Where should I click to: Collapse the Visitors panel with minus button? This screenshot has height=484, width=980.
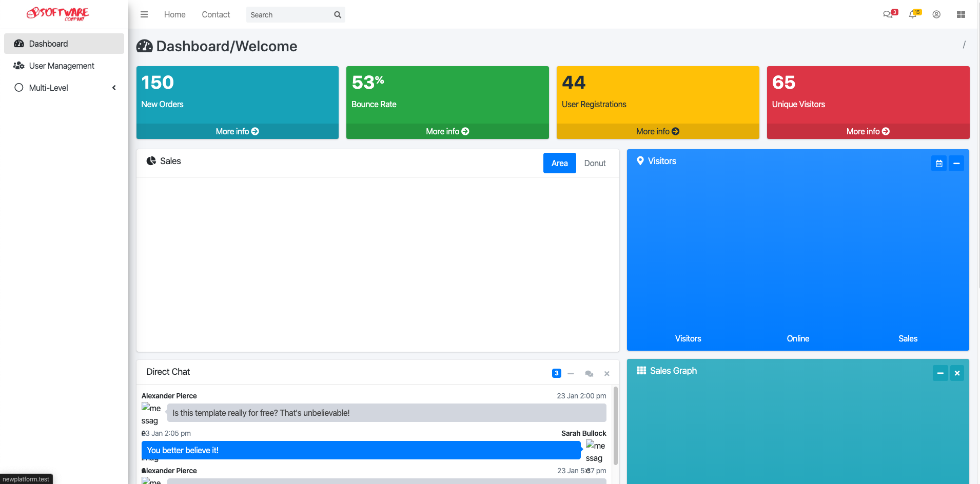point(957,163)
